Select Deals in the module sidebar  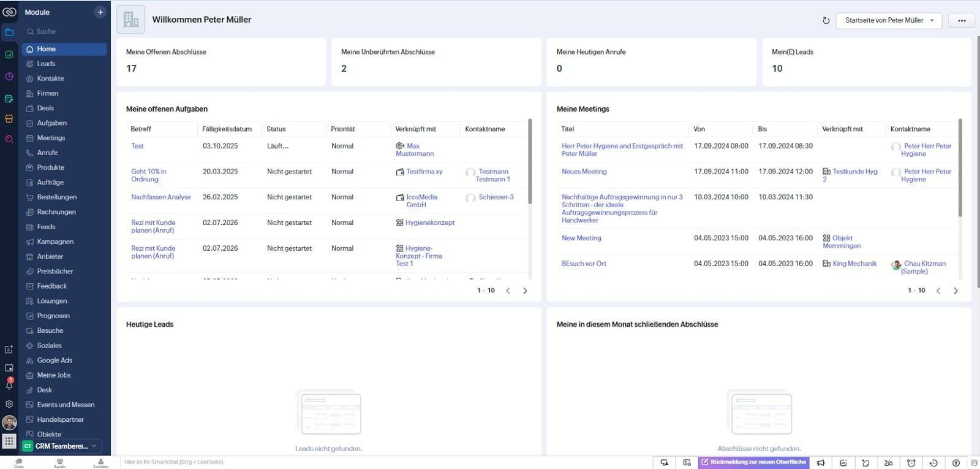(45, 108)
